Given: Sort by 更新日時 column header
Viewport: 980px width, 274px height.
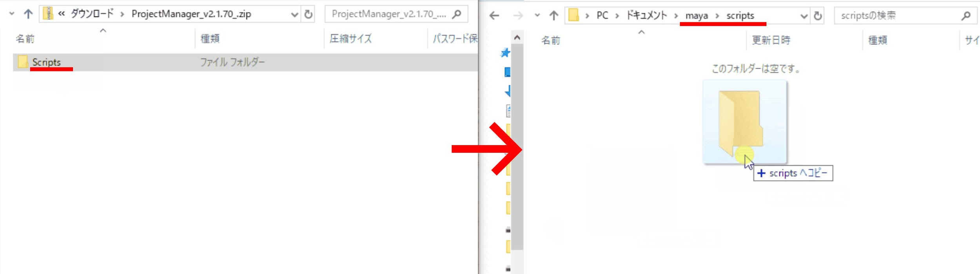Looking at the screenshot, I should [x=771, y=40].
